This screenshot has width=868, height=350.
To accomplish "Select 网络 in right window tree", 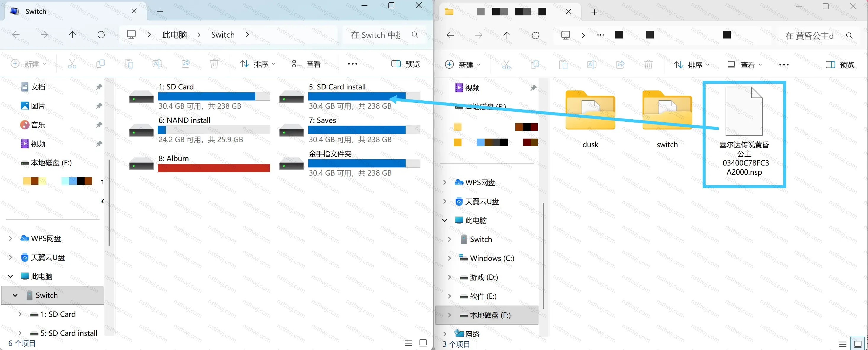I will [x=472, y=333].
